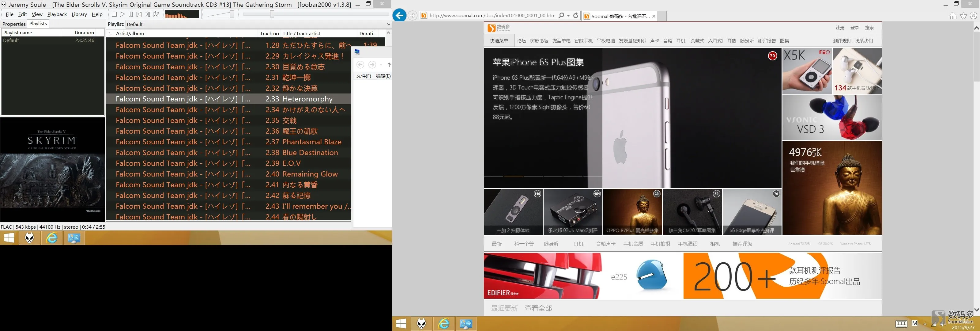Select the Default playlist row
Viewport: 980px width, 331px height.
(x=52, y=40)
